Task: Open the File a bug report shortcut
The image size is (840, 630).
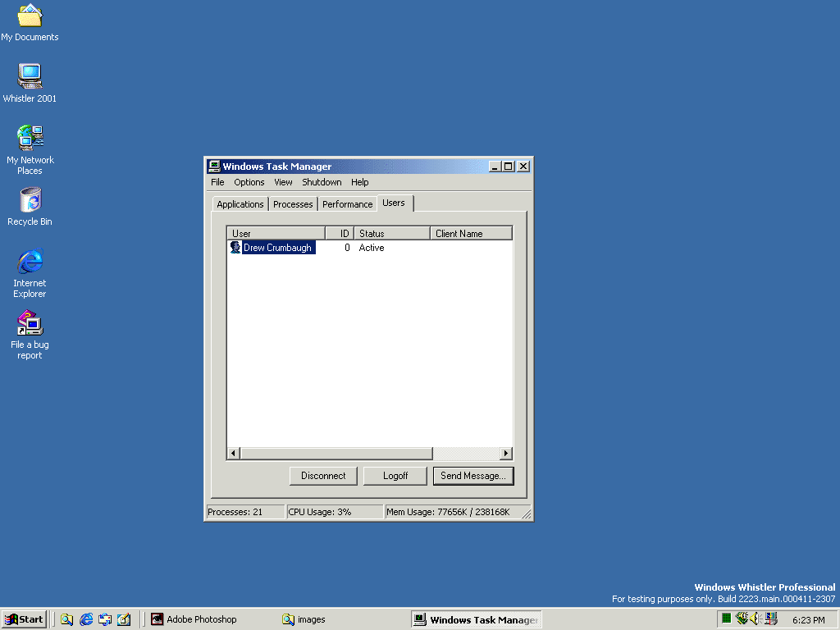Action: (30, 324)
